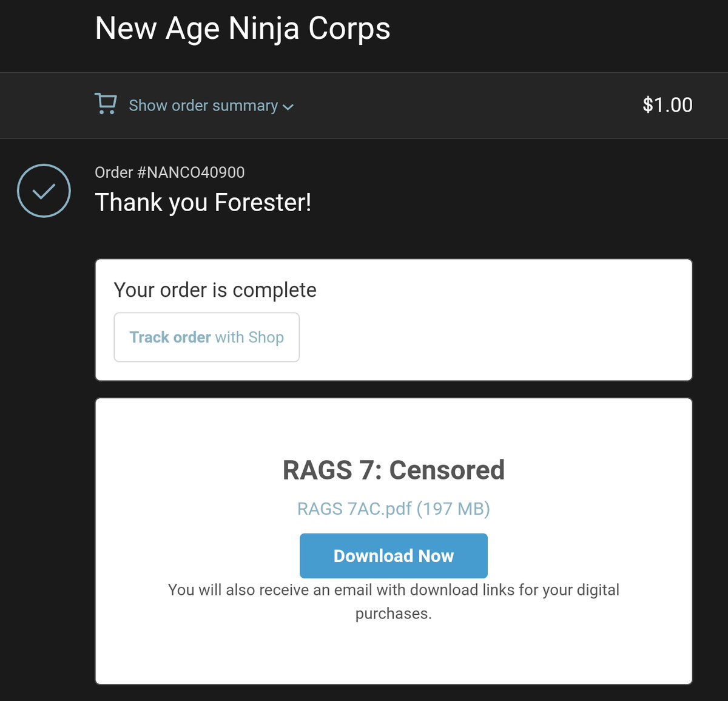Image resolution: width=728 pixels, height=701 pixels.
Task: Open the RAGS 7AC.pdf file link
Action: (394, 509)
